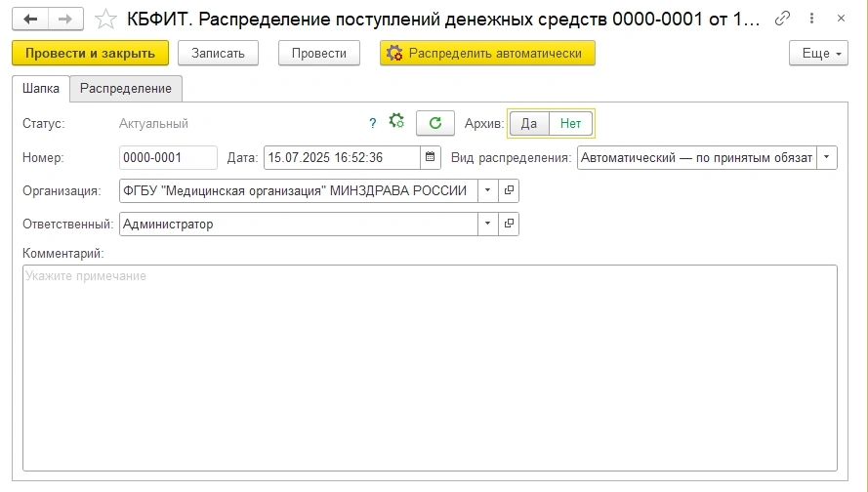
Task: Click the Актуальный status text
Action: pyautogui.click(x=154, y=123)
